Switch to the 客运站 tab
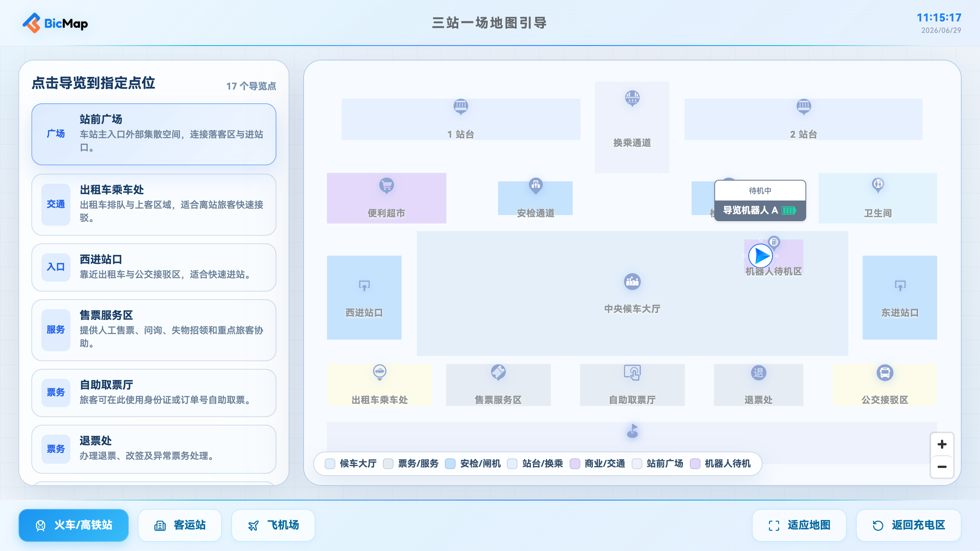The height and width of the screenshot is (551, 980). click(180, 525)
